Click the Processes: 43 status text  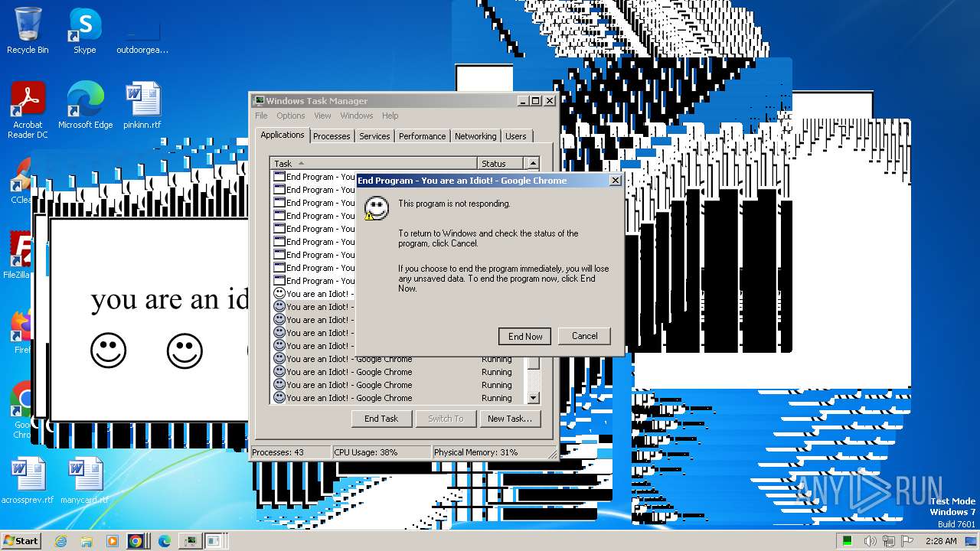278,452
